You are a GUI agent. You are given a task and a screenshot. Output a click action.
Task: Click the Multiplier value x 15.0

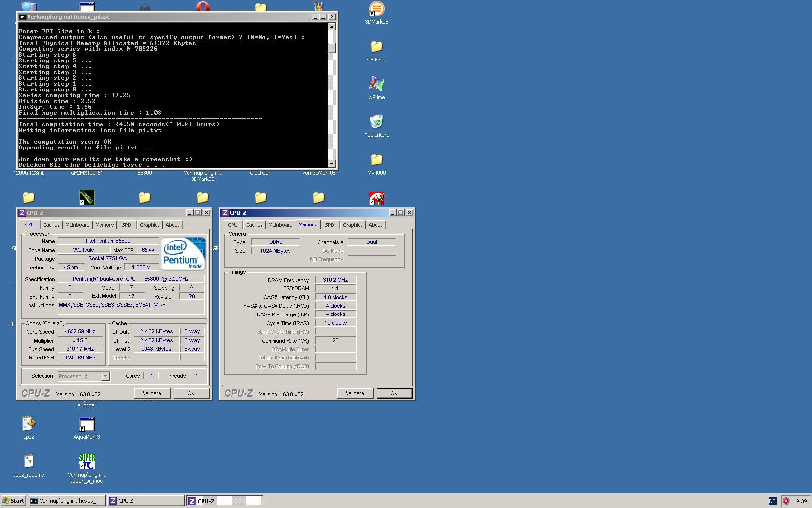[x=80, y=341]
